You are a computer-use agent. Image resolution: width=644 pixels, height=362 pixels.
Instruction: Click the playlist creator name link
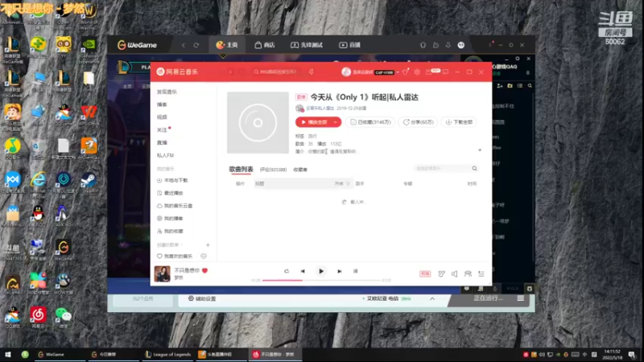(x=320, y=109)
